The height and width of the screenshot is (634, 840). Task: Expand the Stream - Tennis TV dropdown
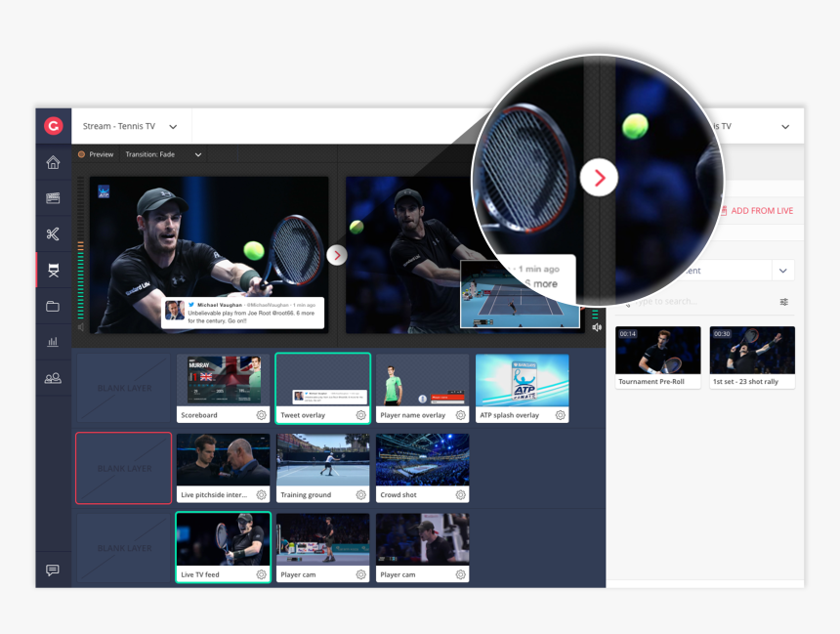[173, 127]
